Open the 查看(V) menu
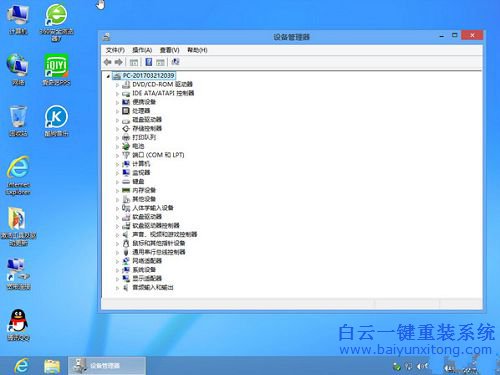Viewport: 500px width, 375px height. pos(169,50)
